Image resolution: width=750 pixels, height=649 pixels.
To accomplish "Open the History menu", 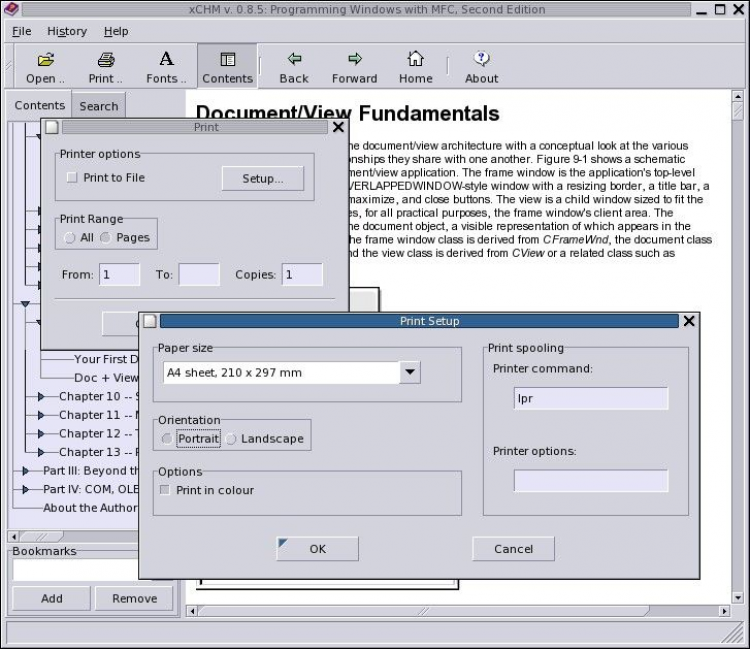I will coord(67,31).
